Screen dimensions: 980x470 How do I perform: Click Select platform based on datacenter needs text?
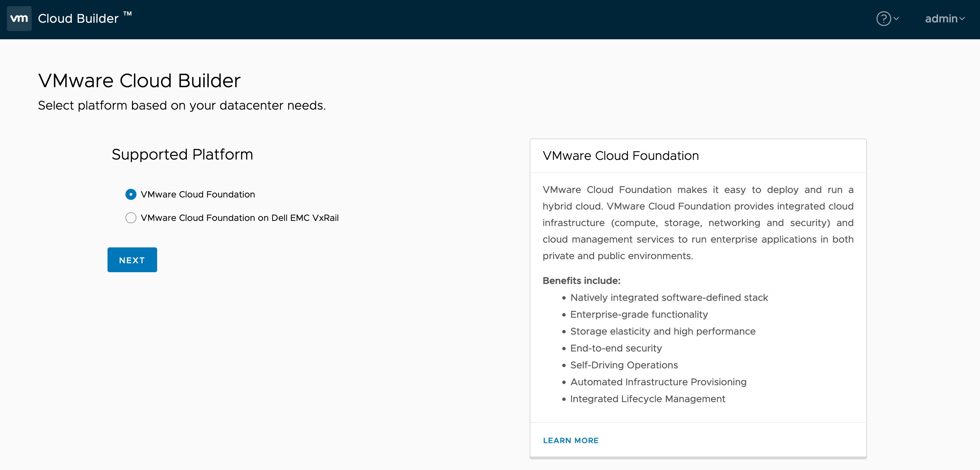point(182,105)
